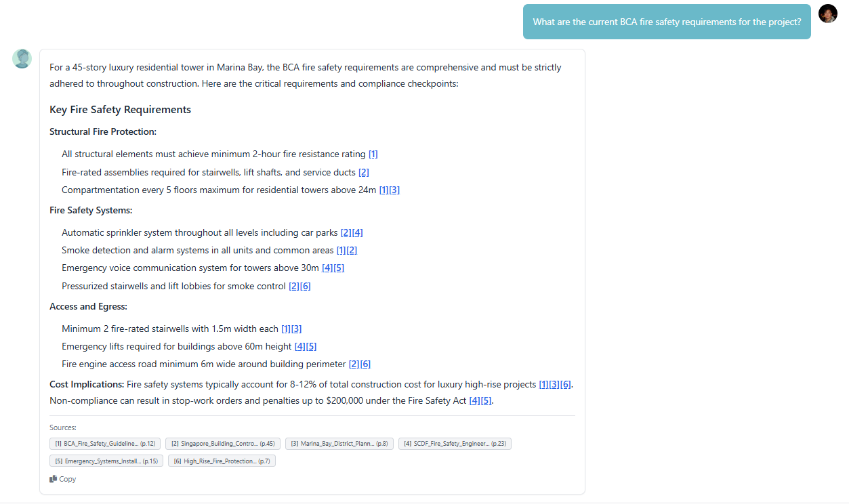849x504 pixels.
Task: Click the user profile avatar
Action: tap(827, 14)
